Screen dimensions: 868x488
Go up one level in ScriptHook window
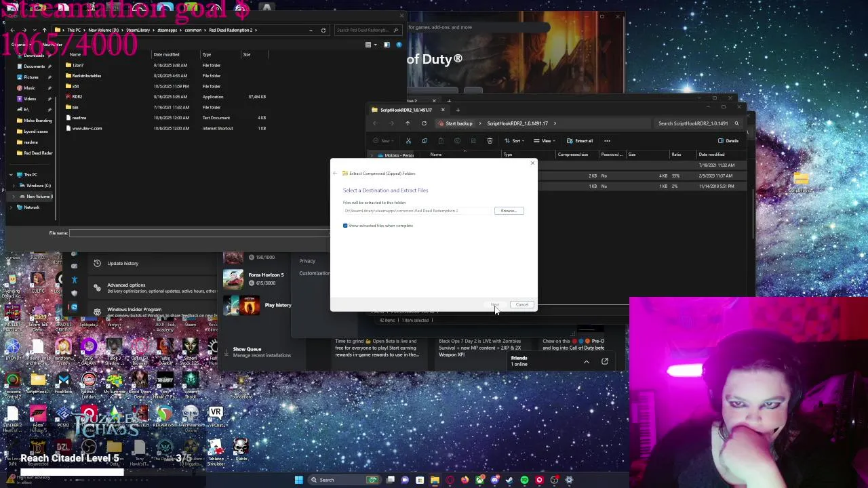pos(408,123)
